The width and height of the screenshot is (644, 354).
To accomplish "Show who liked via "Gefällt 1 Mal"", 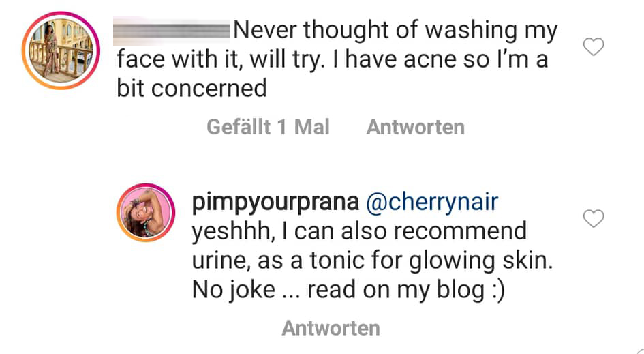I will coord(268,127).
